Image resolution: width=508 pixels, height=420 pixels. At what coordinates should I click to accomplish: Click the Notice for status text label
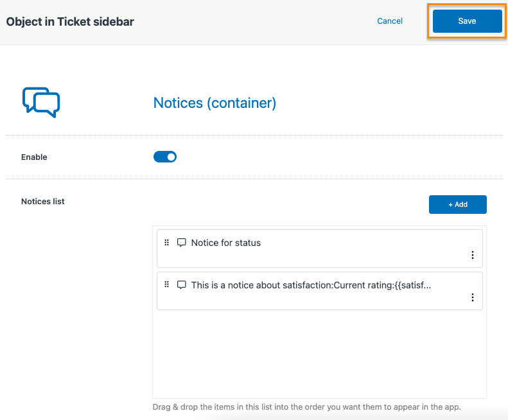pyautogui.click(x=226, y=243)
